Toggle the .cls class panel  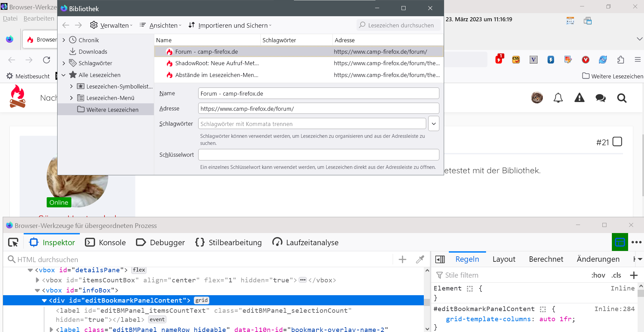point(616,275)
